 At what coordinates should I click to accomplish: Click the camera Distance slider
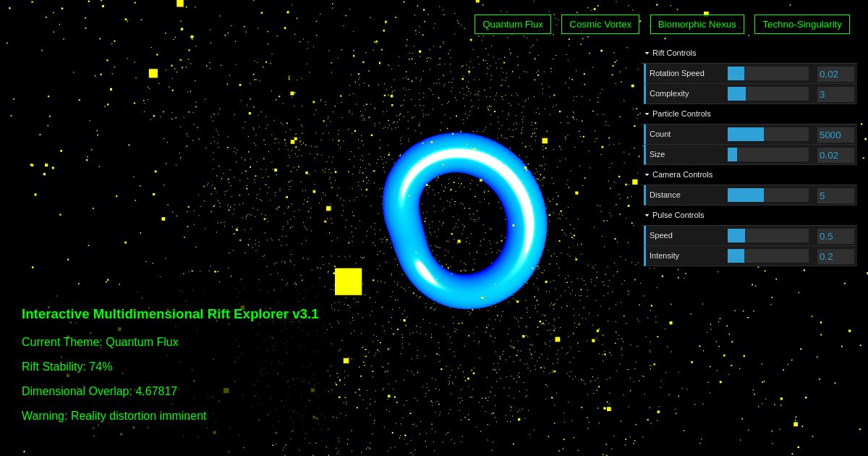767,195
